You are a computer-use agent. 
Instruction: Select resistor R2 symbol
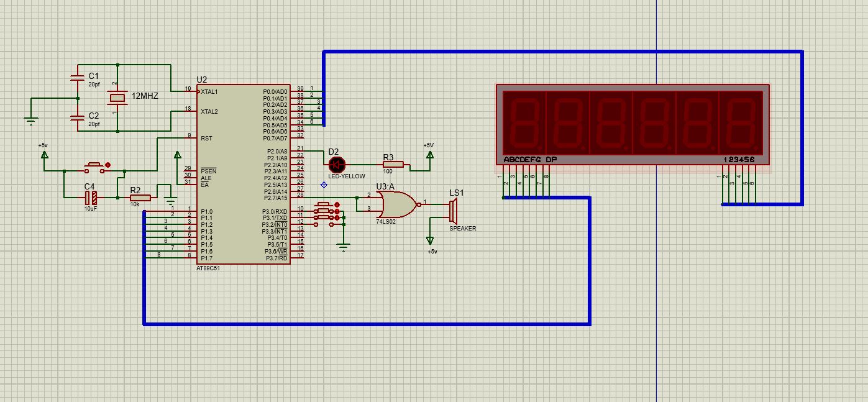point(140,198)
